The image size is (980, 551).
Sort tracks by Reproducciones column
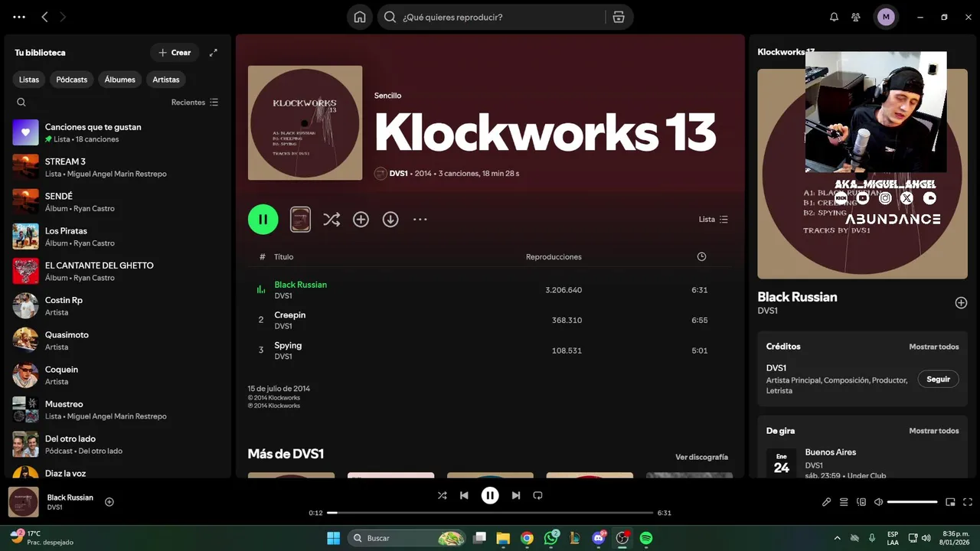[554, 257]
